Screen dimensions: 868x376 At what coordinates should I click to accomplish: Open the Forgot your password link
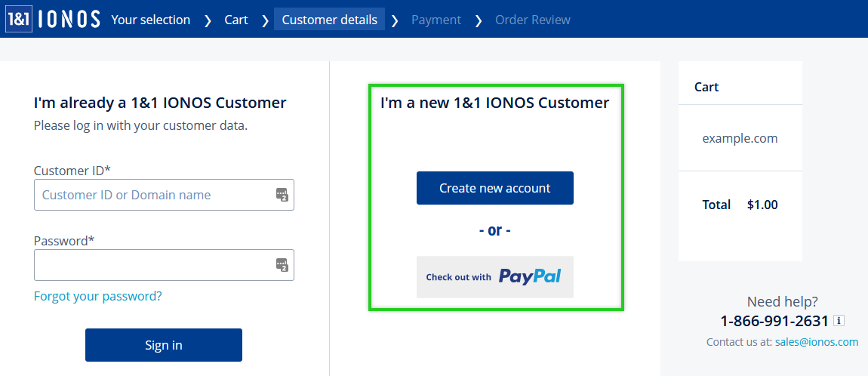pyautogui.click(x=98, y=296)
